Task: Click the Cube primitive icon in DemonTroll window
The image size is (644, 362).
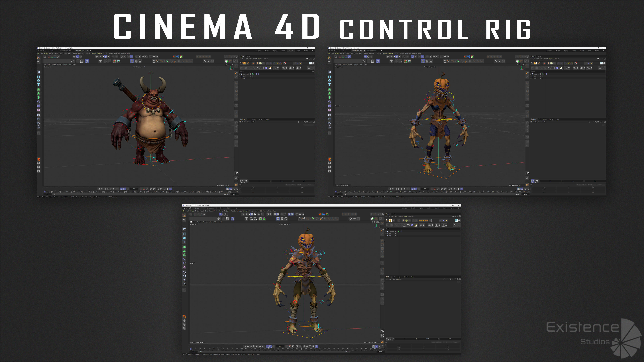Action: tap(39, 81)
